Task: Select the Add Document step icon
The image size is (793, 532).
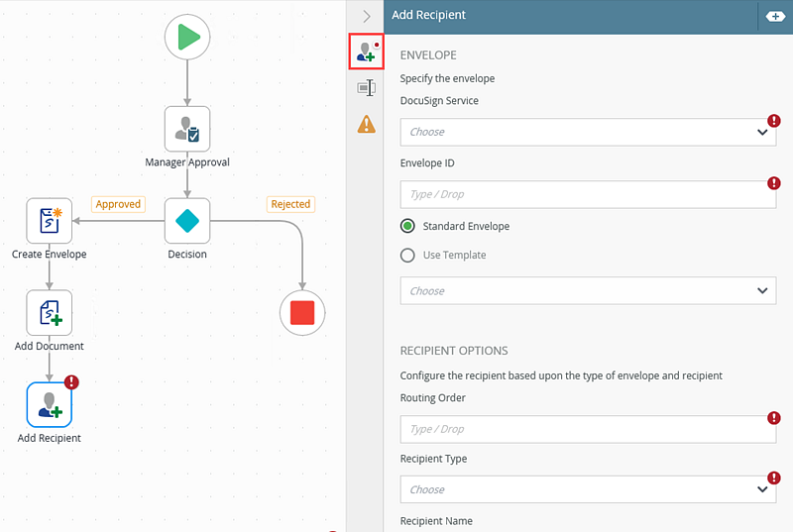Action: point(50,313)
